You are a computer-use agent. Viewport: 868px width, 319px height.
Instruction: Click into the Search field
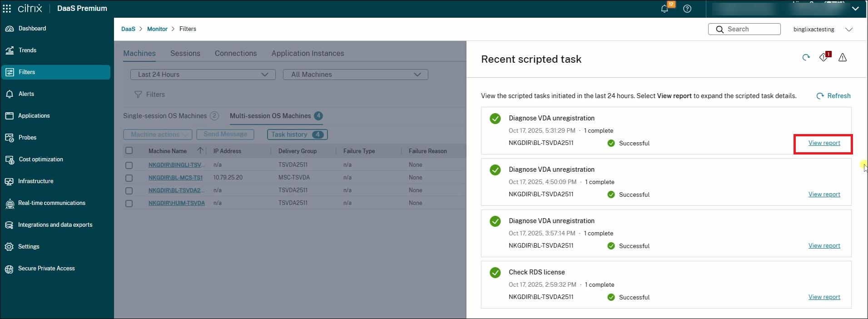coord(744,29)
